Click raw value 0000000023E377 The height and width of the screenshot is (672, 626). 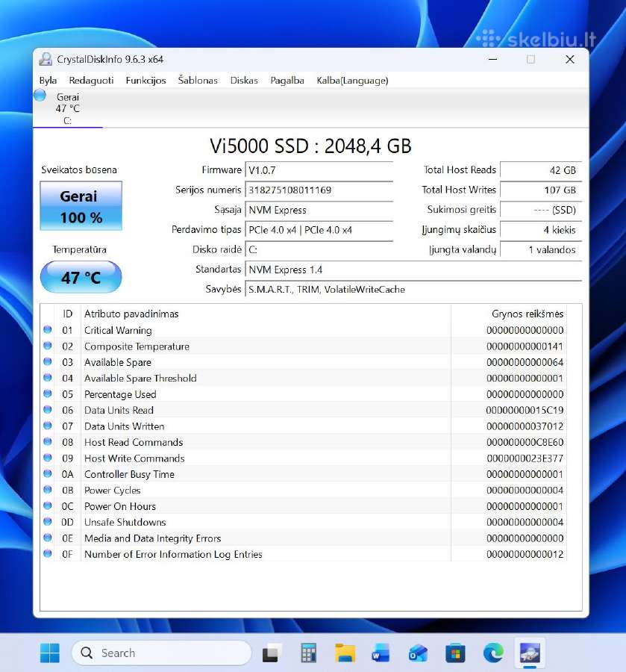525,458
